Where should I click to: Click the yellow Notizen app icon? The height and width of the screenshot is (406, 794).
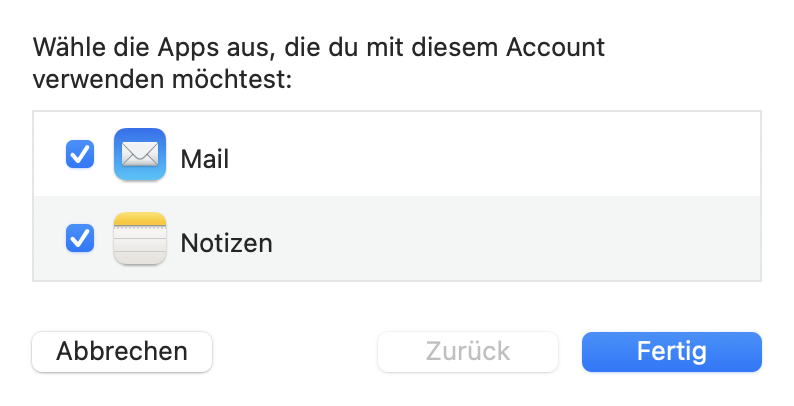point(140,239)
